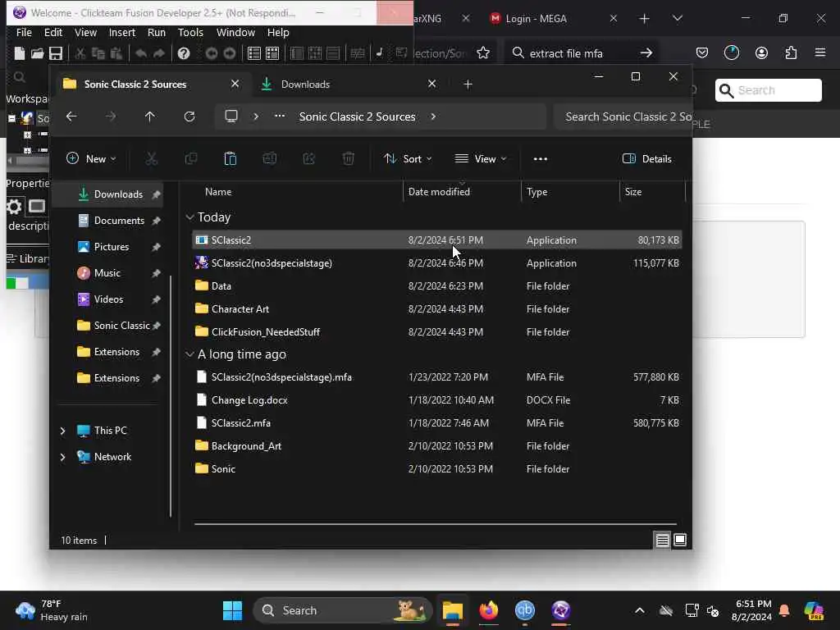Open the New dropdown in Explorer
The height and width of the screenshot is (630, 840).
click(x=91, y=158)
